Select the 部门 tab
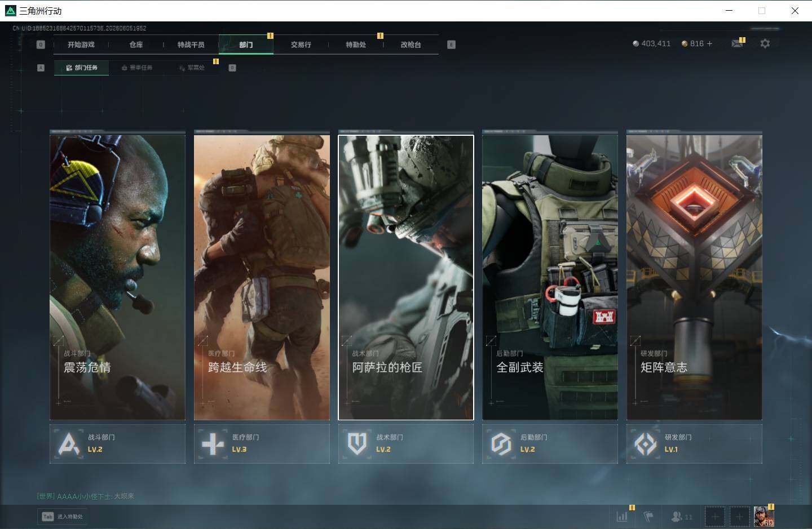The height and width of the screenshot is (529, 812). coord(246,45)
